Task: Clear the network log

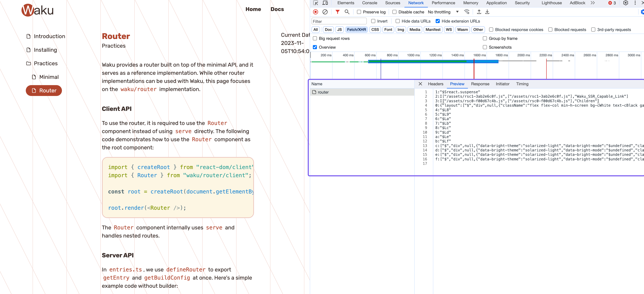Action: pos(325,12)
